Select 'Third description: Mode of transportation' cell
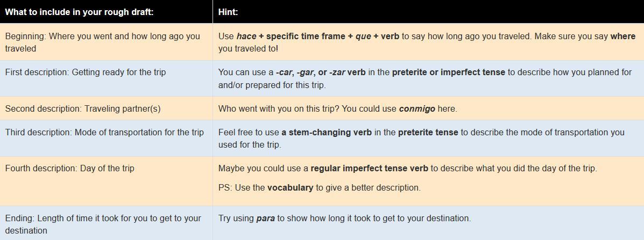The image size is (644, 240). (x=106, y=138)
